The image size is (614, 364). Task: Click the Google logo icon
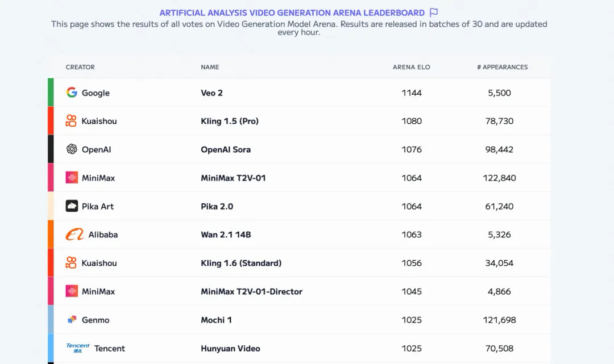(x=72, y=93)
